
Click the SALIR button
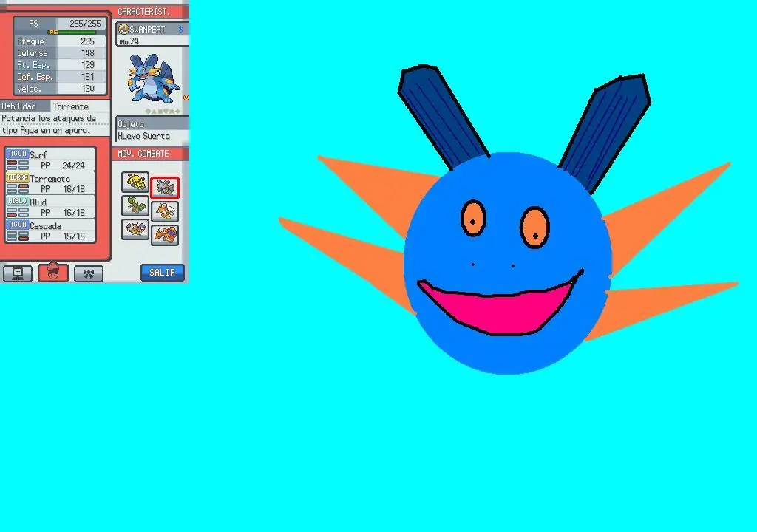pyautogui.click(x=162, y=272)
